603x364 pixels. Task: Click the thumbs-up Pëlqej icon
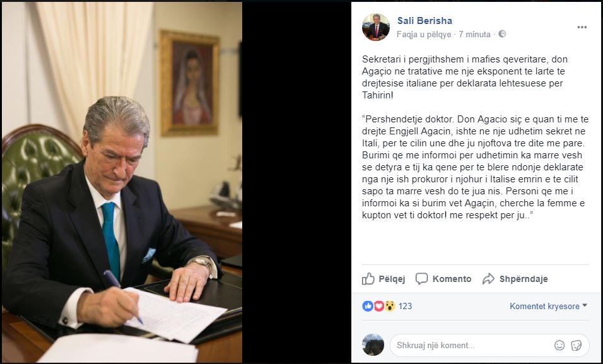click(368, 279)
